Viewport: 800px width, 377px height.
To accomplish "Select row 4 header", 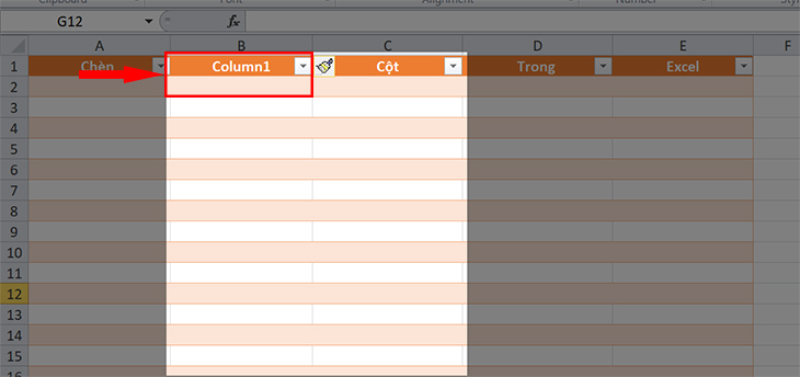I will tap(14, 128).
